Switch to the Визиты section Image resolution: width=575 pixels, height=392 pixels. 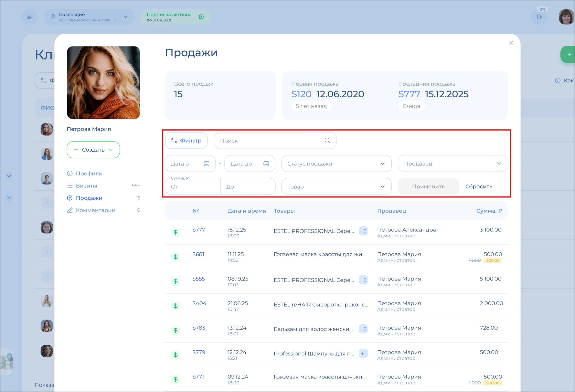pos(86,186)
